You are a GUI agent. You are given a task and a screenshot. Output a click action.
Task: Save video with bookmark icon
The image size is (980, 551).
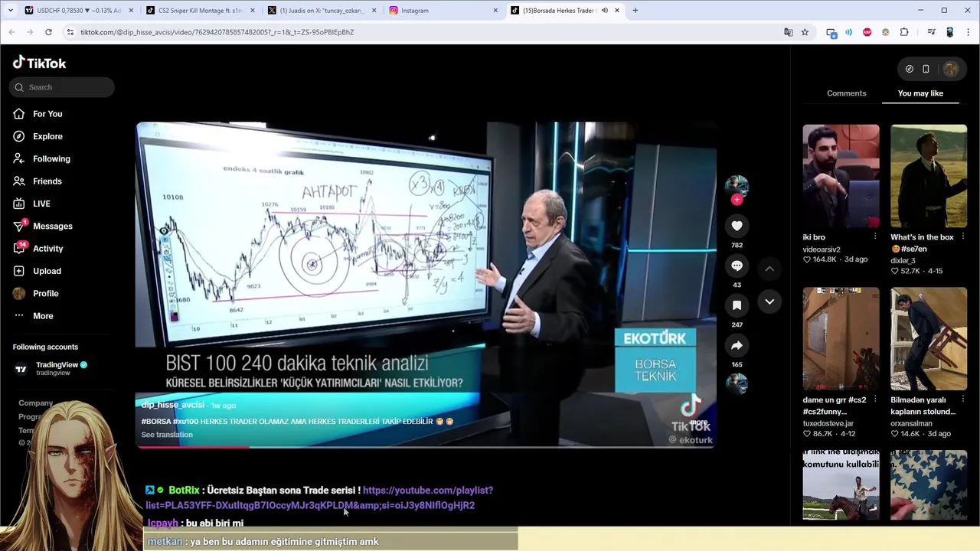[x=737, y=305]
